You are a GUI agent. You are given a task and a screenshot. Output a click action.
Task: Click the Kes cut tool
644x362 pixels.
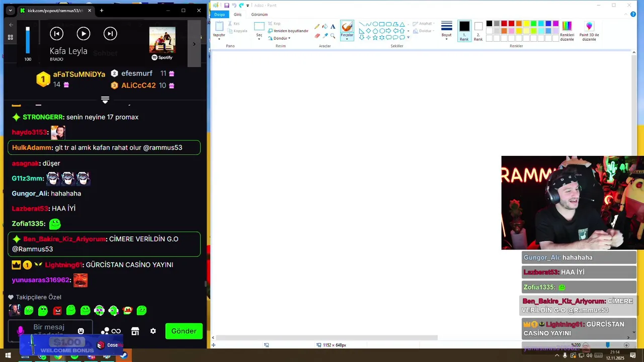tap(233, 24)
